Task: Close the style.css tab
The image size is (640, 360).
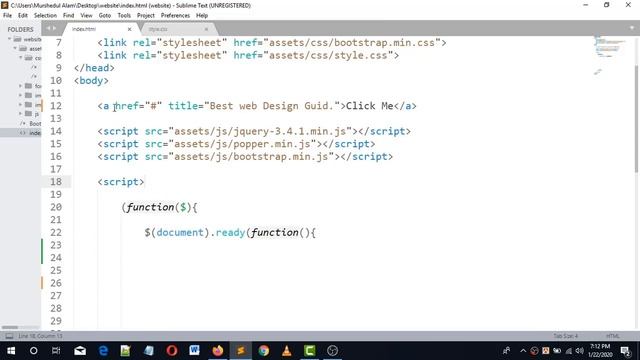Action: coord(206,29)
